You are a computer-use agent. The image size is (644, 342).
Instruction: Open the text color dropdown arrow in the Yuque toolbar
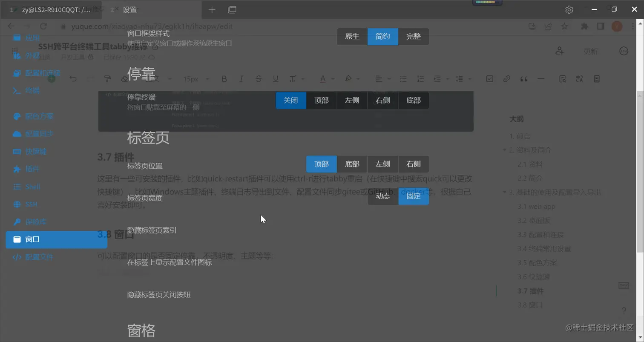pyautogui.click(x=333, y=79)
